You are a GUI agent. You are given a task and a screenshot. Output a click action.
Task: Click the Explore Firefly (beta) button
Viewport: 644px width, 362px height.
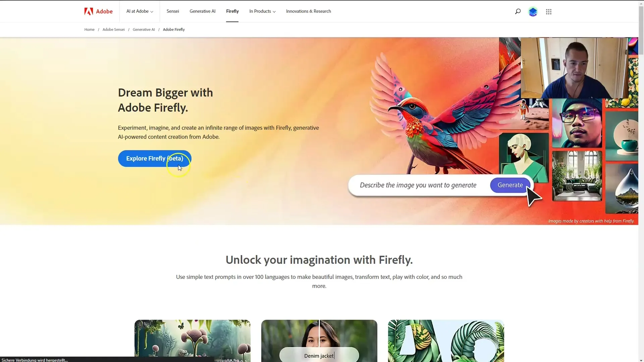click(x=154, y=158)
